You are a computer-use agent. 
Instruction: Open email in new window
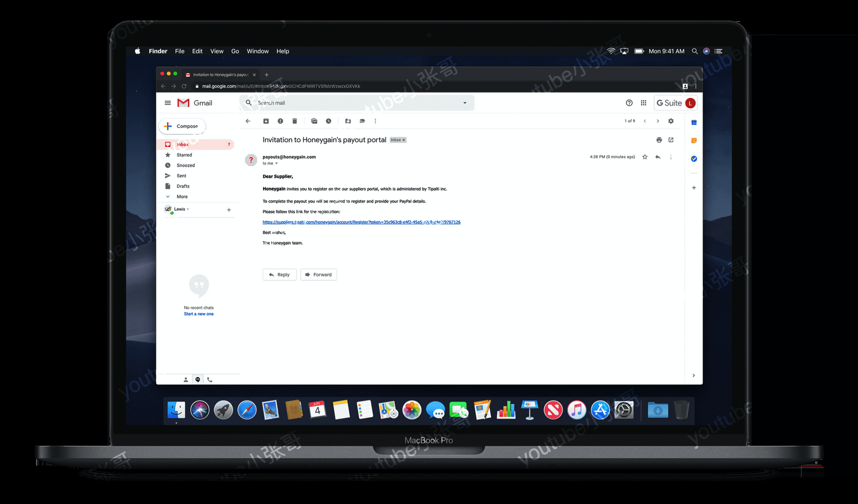[671, 140]
